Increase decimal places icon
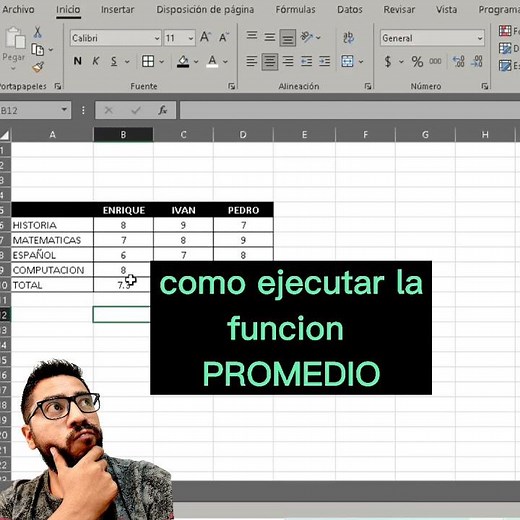This screenshot has width=520, height=520. point(459,61)
